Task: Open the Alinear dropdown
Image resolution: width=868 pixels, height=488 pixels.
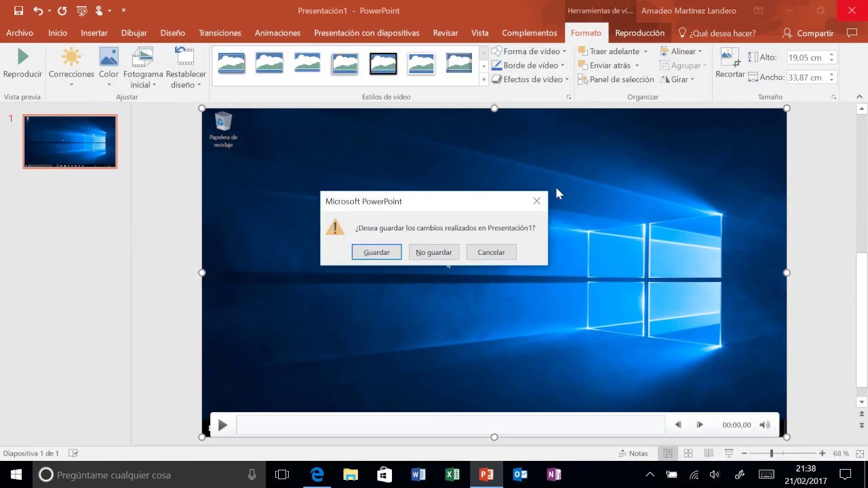Action: [681, 52]
